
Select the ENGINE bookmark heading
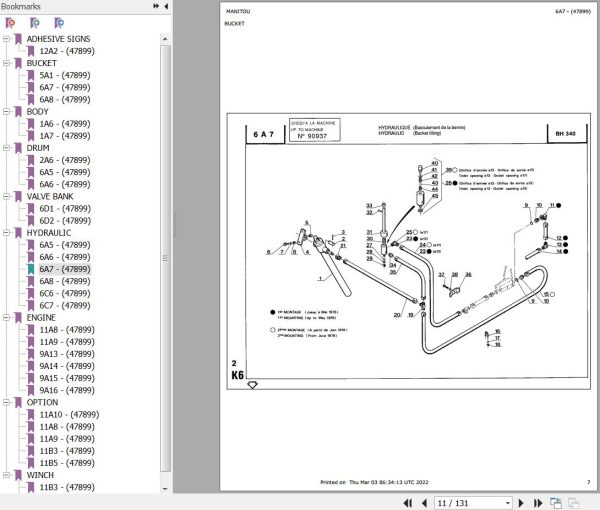[41, 318]
